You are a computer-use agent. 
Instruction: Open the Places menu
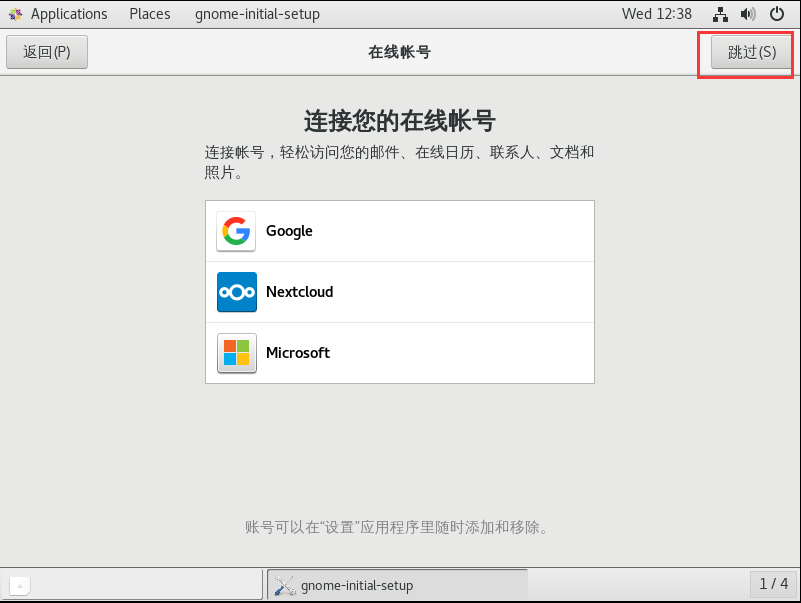tap(150, 13)
